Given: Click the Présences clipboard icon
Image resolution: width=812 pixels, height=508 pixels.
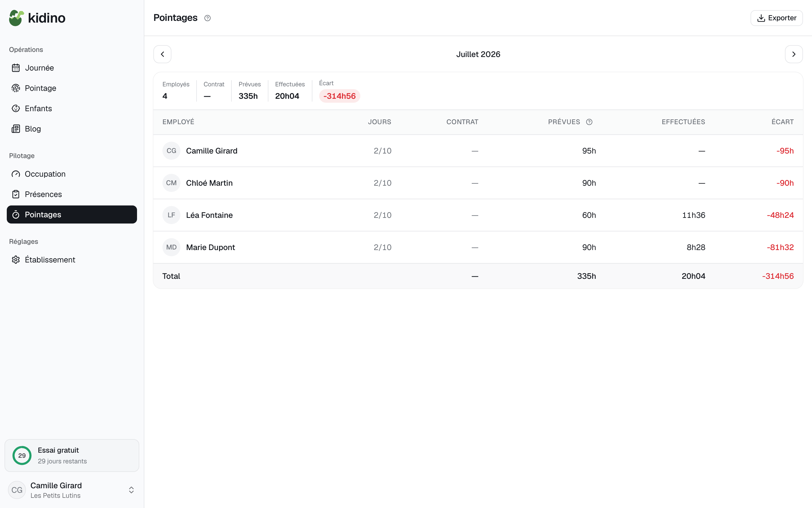Looking at the screenshot, I should (x=16, y=194).
